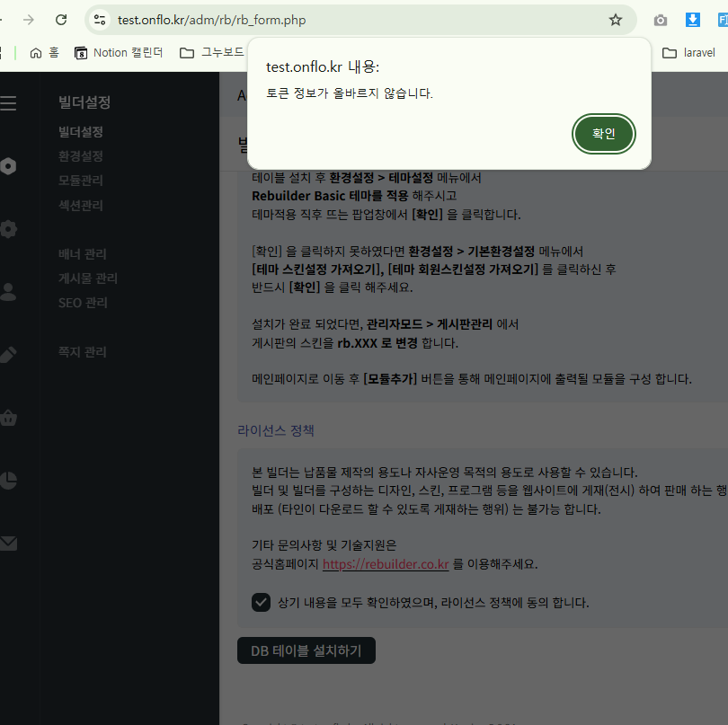Open the shopping basket icon in sidebar

pyautogui.click(x=8, y=417)
